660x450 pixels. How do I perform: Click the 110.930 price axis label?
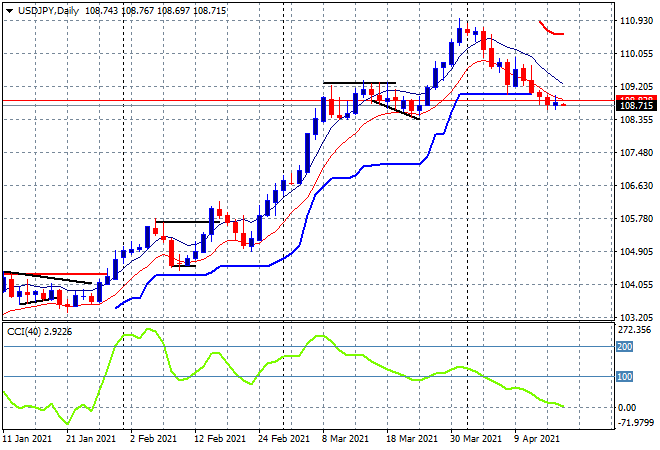tap(636, 21)
